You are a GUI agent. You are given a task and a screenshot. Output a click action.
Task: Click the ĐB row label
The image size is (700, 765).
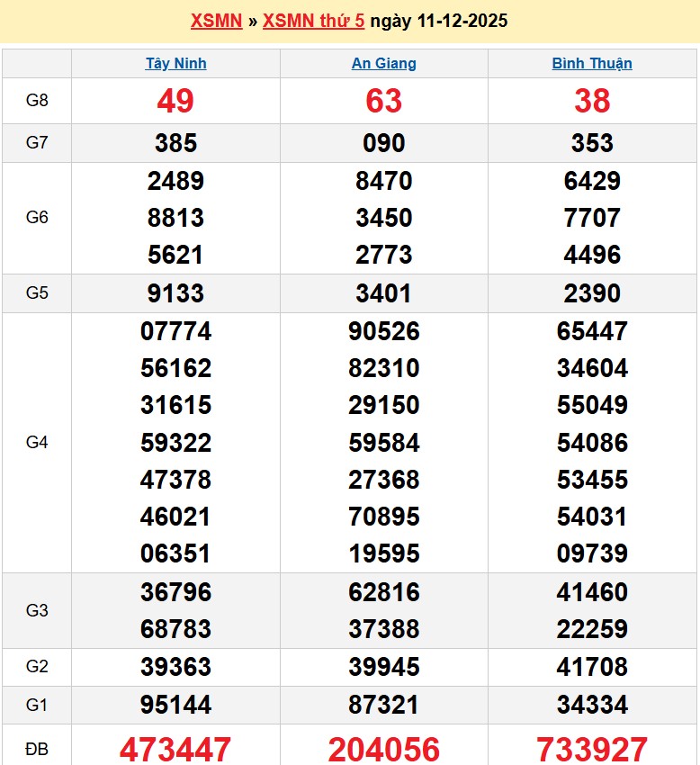(x=37, y=747)
